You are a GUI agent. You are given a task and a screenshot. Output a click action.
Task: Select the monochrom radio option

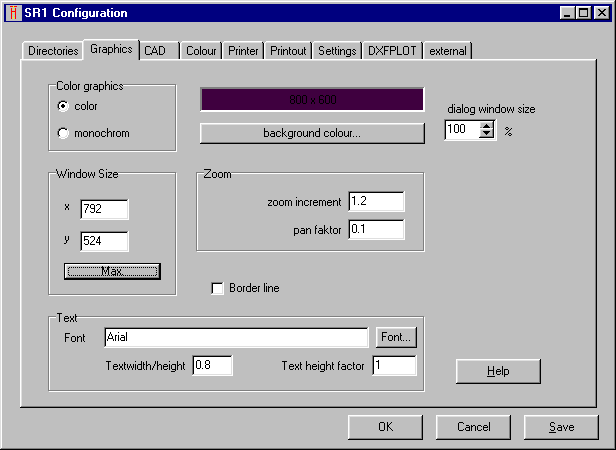tap(64, 133)
